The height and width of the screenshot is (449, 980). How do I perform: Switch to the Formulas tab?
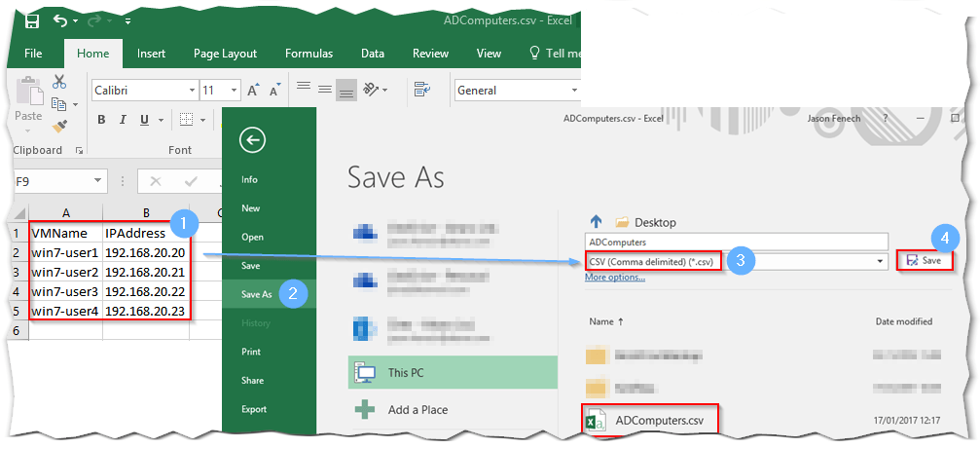click(x=309, y=54)
